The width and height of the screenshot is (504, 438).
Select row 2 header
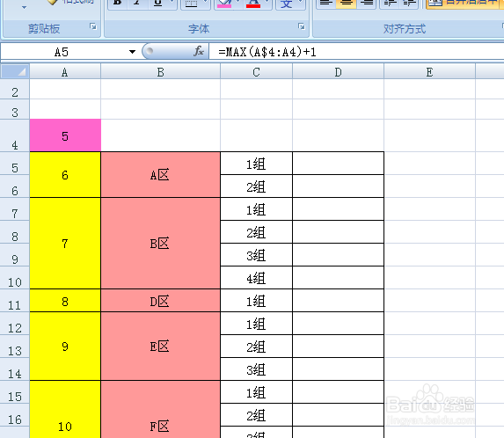click(15, 90)
